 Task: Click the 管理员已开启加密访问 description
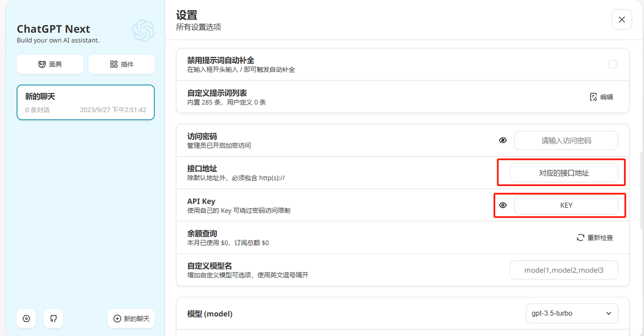(x=219, y=145)
